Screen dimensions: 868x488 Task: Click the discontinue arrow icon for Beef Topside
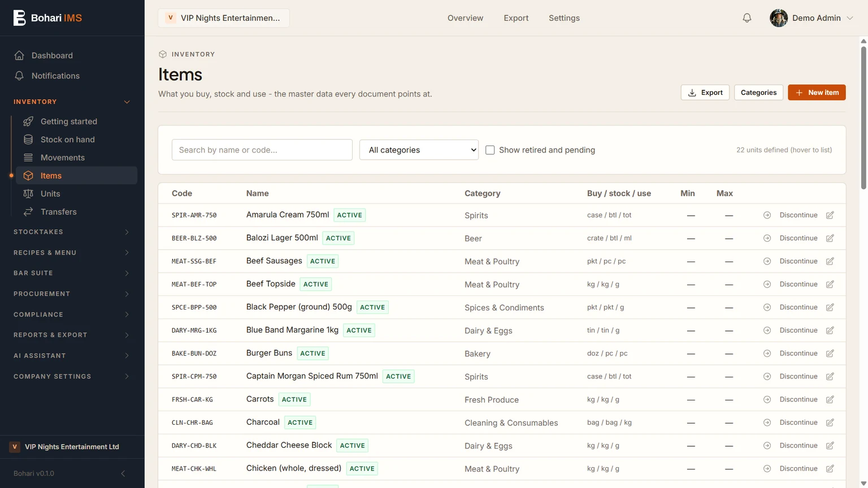coord(767,285)
